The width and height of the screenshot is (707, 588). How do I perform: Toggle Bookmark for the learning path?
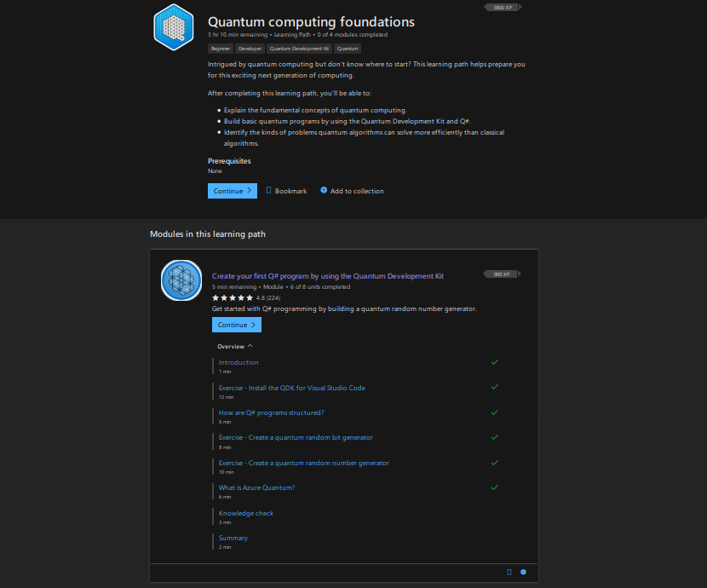(x=286, y=191)
